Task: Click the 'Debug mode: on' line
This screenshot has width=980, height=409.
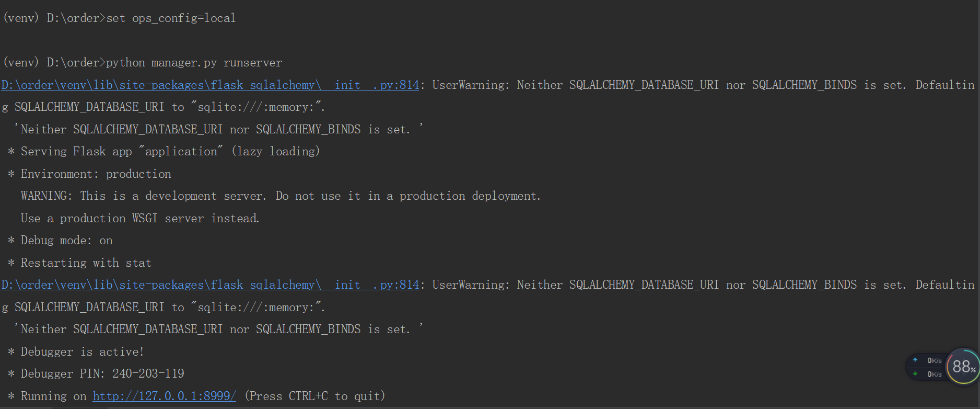Action: (66, 240)
